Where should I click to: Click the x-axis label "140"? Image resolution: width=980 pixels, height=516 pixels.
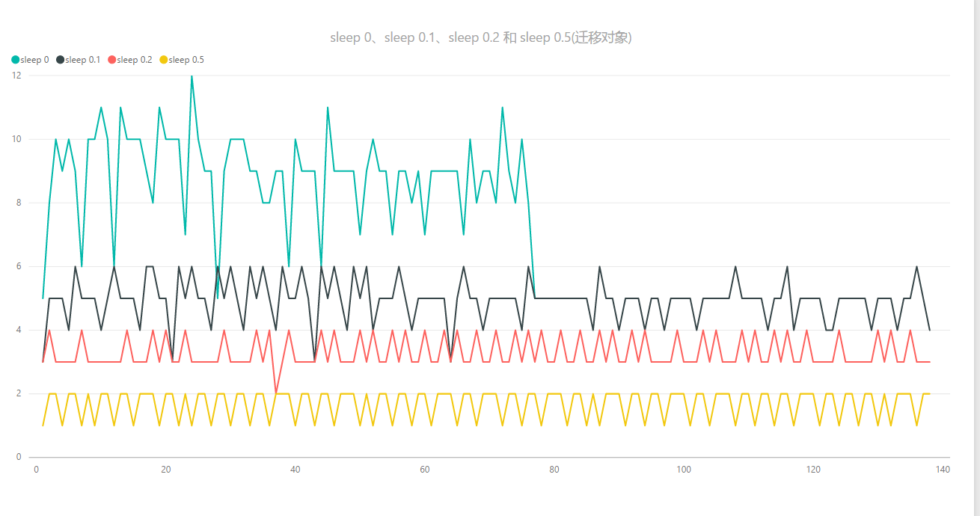click(x=943, y=470)
